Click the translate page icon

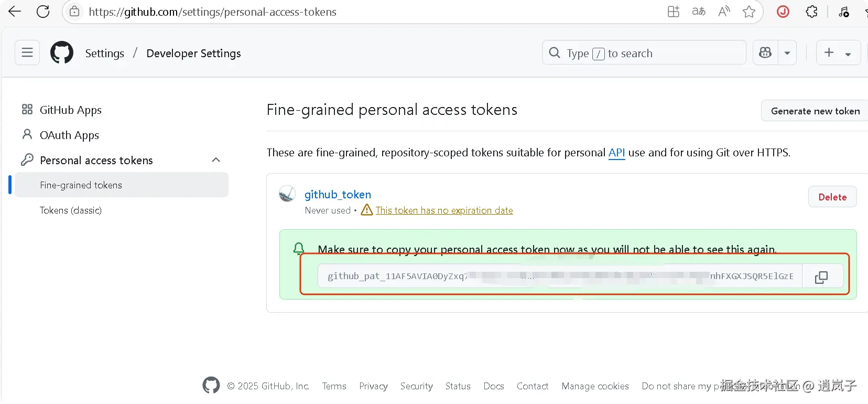tap(699, 12)
